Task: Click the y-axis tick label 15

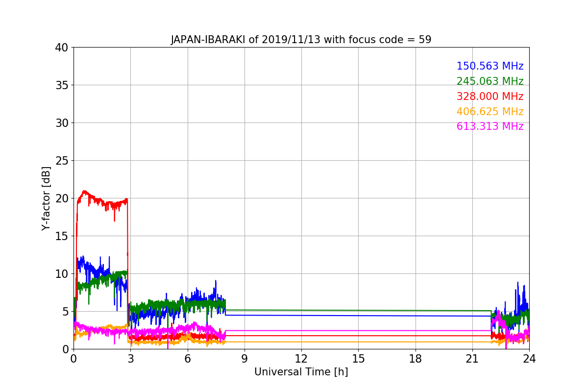Action: [62, 236]
